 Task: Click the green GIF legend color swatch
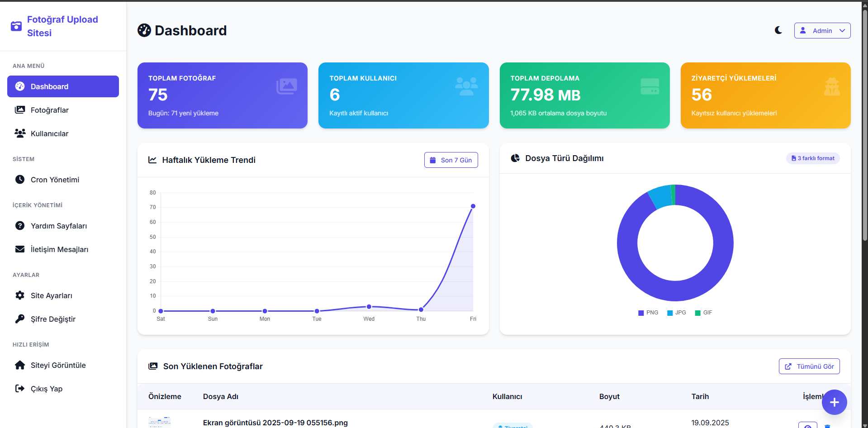(x=697, y=313)
